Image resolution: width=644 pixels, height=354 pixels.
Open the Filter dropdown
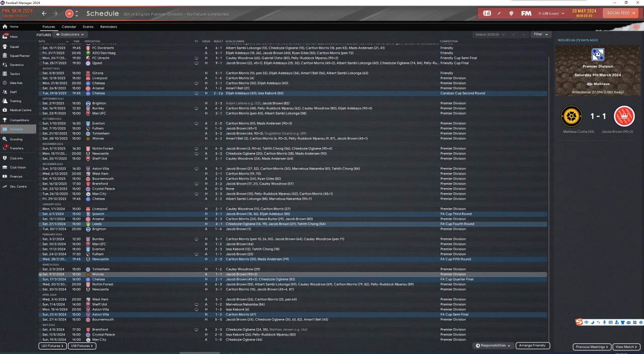tap(541, 34)
